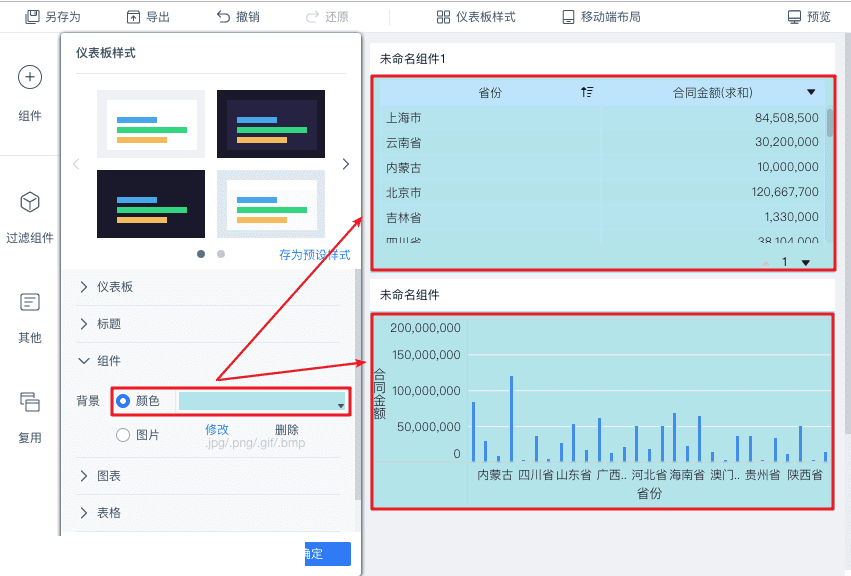
Task: Click the filter component (过滤组件) cube icon
Action: tap(30, 202)
